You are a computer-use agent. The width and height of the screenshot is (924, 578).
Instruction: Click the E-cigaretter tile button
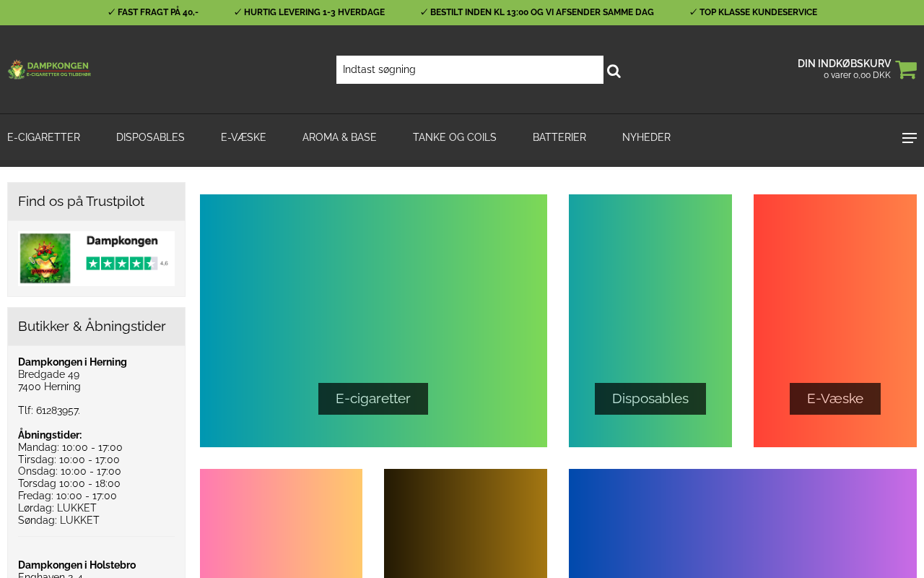click(373, 399)
